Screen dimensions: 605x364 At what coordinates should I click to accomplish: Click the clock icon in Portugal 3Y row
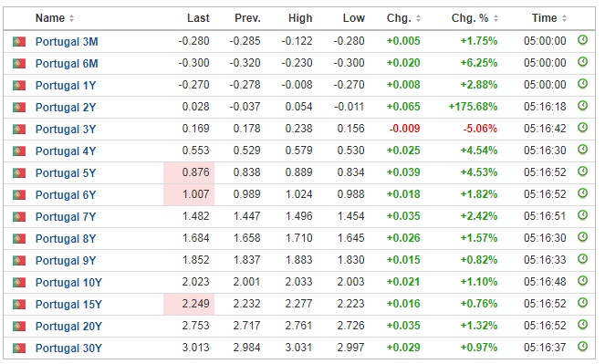(582, 128)
